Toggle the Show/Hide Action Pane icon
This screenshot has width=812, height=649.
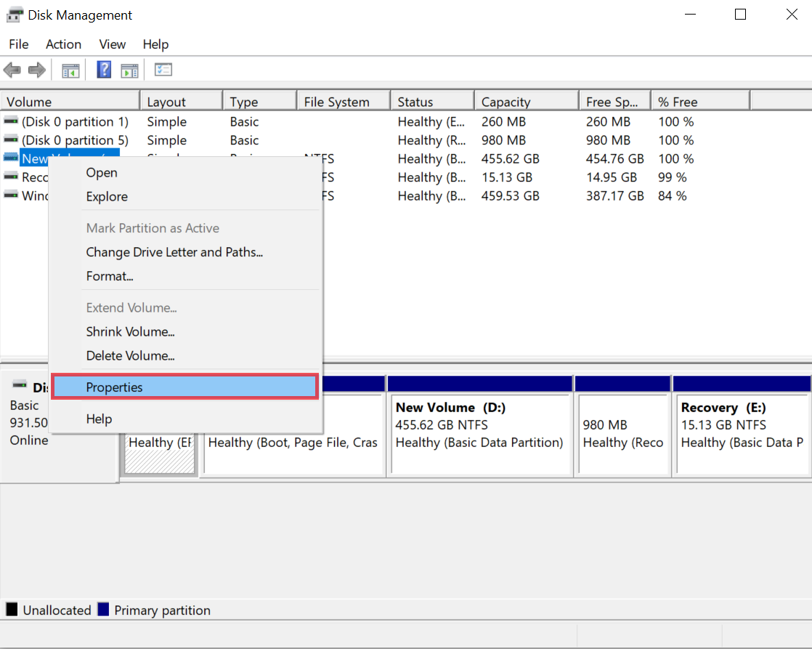point(129,70)
